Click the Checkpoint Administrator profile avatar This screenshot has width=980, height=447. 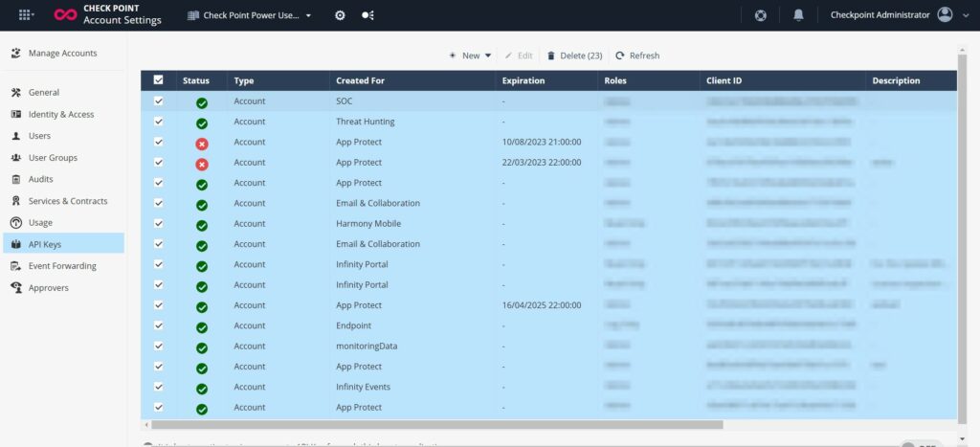pyautogui.click(x=946, y=15)
